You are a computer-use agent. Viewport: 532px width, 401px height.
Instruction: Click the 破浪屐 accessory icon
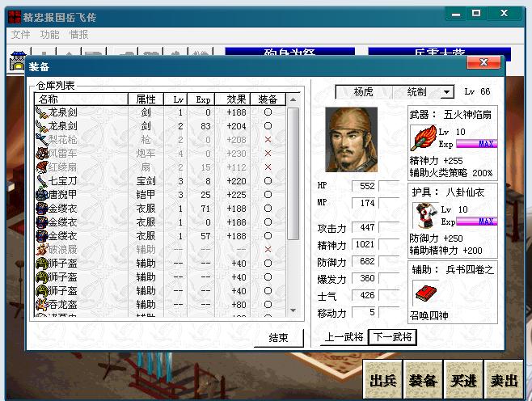click(x=42, y=249)
